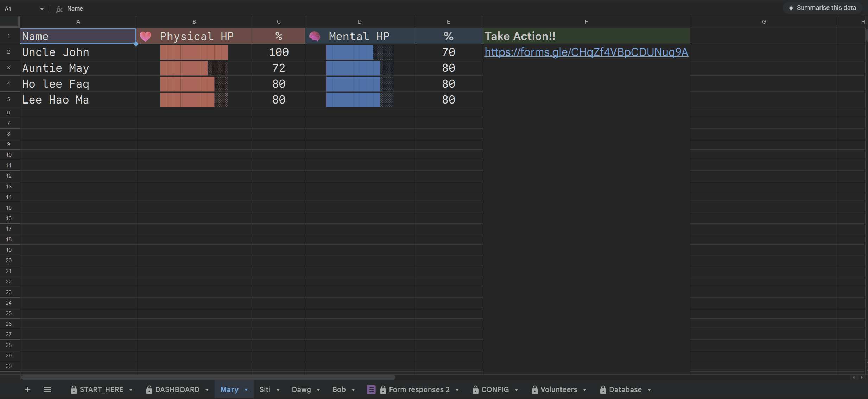Switch to the Siti sheet tab
Image resolution: width=868 pixels, height=399 pixels.
[x=265, y=389]
